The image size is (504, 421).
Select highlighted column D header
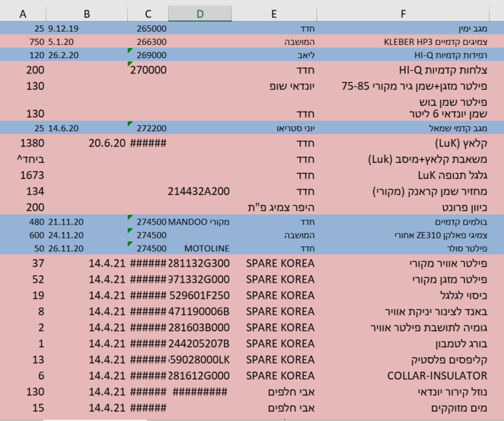pyautogui.click(x=200, y=14)
